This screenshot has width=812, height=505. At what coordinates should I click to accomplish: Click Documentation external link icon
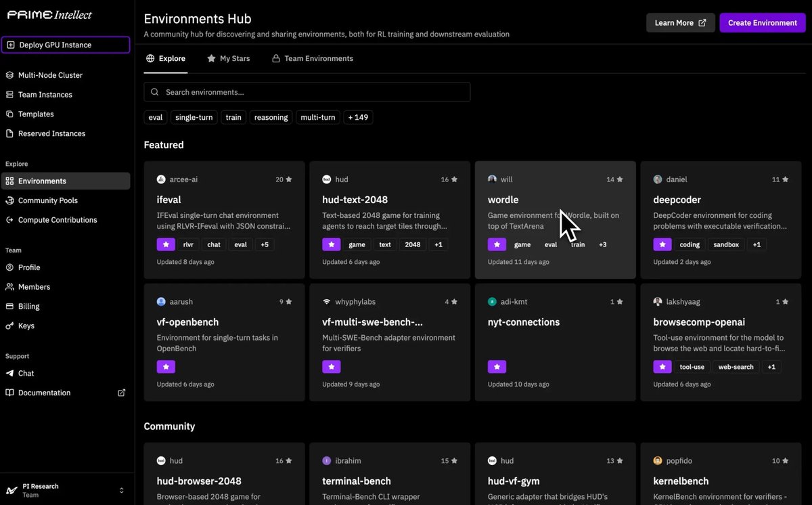point(122,393)
